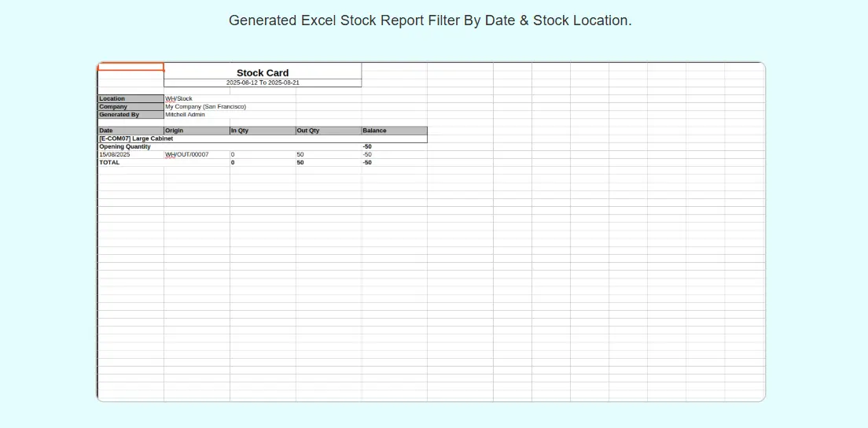Viewport: 868px width, 428px height.
Task: Click the Stock Card title cell
Action: tap(263, 72)
